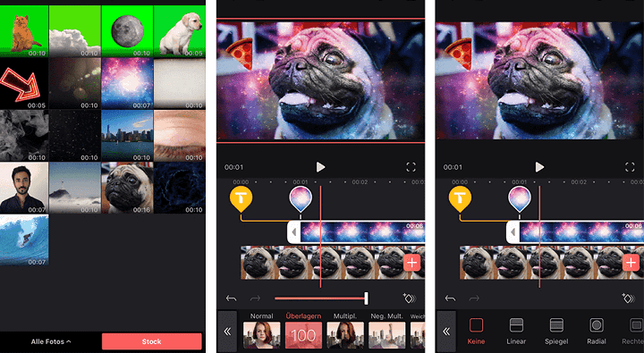This screenshot has height=353, width=644.
Task: Redo action in right editor
Action: click(x=474, y=298)
